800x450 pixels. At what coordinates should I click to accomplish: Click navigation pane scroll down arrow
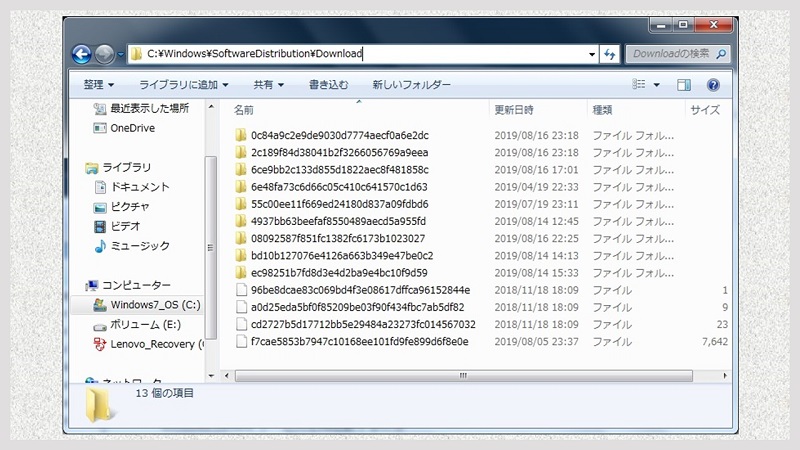tap(211, 376)
